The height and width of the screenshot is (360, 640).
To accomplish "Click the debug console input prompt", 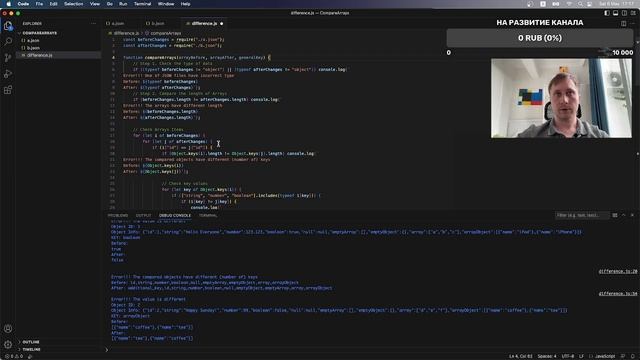I will 371,349.
